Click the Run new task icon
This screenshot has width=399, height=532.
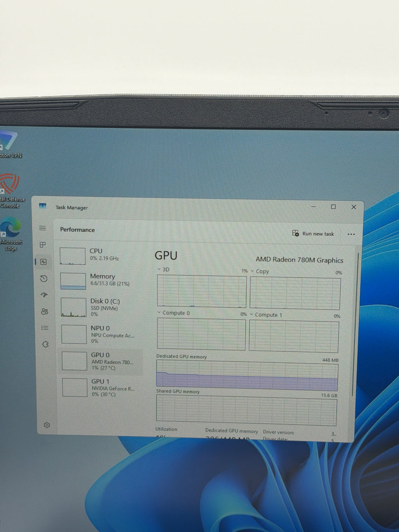coord(295,233)
